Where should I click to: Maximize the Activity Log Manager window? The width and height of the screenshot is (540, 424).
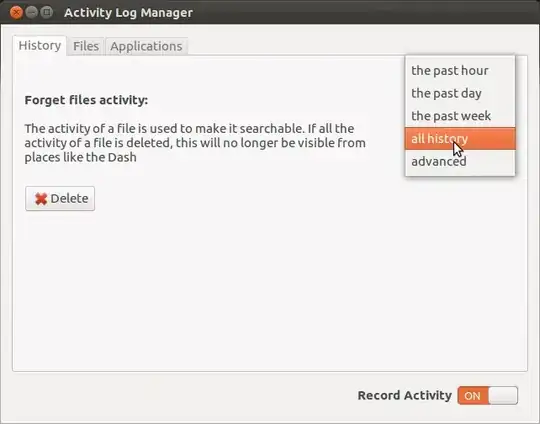tap(46, 12)
